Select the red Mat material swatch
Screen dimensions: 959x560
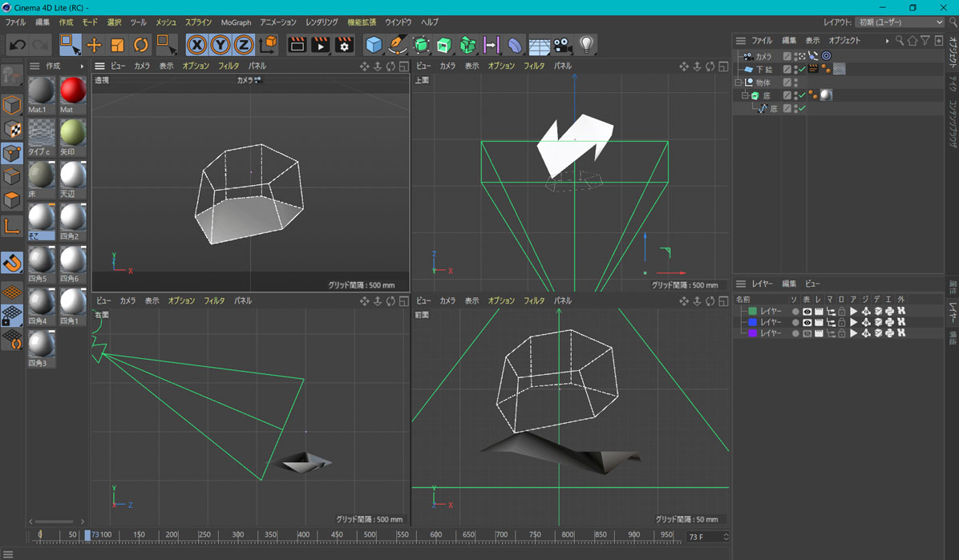[x=72, y=91]
